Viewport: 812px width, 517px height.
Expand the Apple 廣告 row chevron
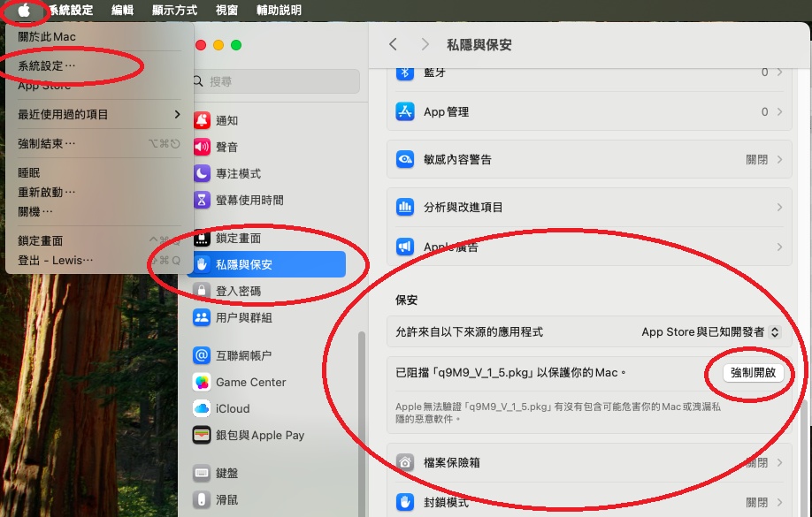(x=779, y=247)
